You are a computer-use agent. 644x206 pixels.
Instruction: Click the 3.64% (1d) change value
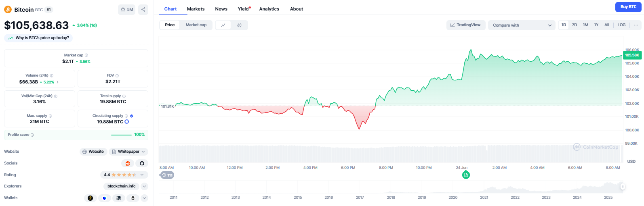(86, 25)
